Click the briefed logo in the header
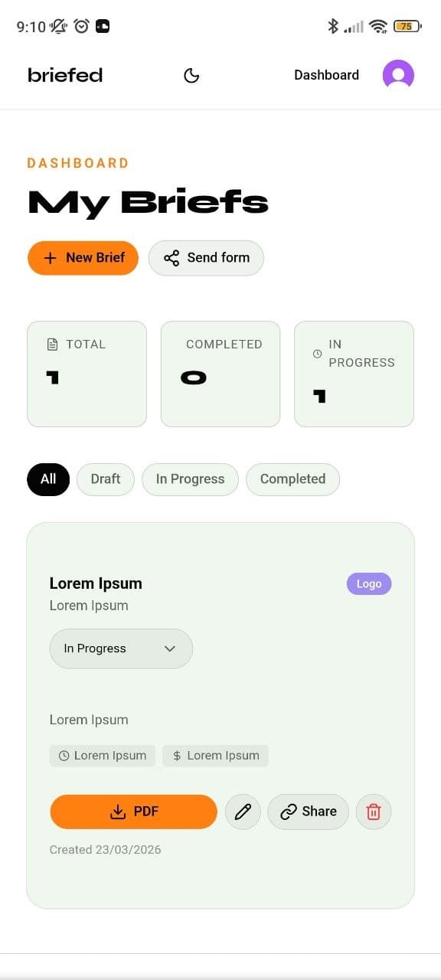The width and height of the screenshot is (441, 980). click(65, 75)
